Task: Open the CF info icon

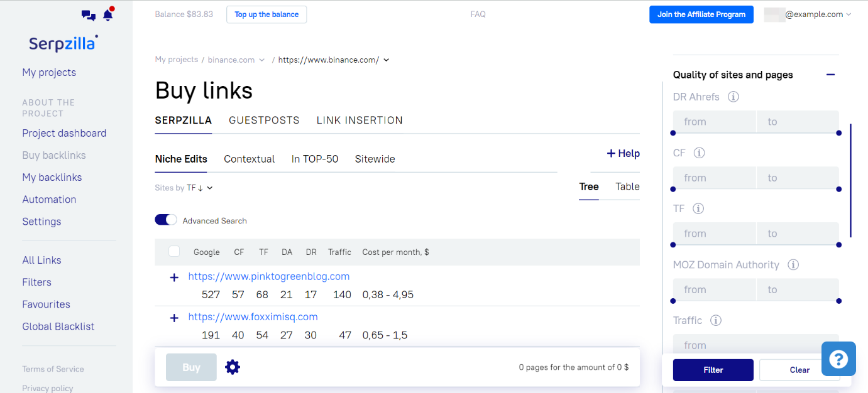Action: [699, 153]
